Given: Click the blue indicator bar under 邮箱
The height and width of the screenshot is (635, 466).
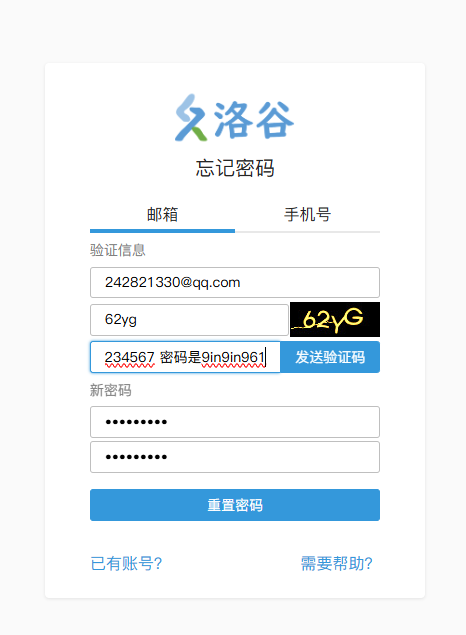Looking at the screenshot, I should click(x=162, y=231).
